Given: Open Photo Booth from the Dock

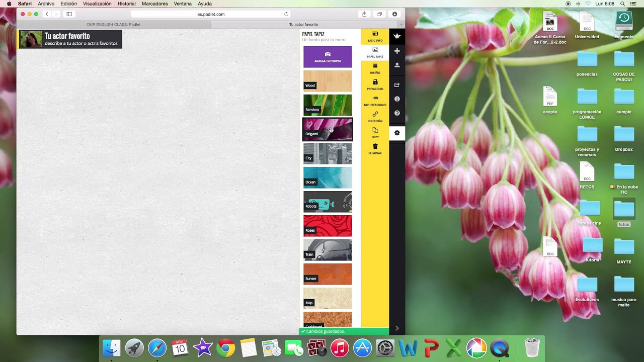Looking at the screenshot, I should click(317, 348).
